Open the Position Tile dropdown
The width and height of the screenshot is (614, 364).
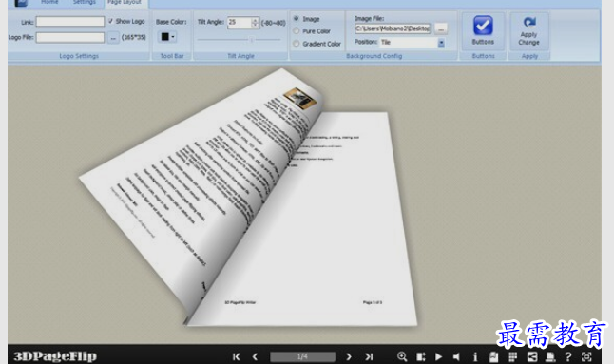[x=441, y=43]
